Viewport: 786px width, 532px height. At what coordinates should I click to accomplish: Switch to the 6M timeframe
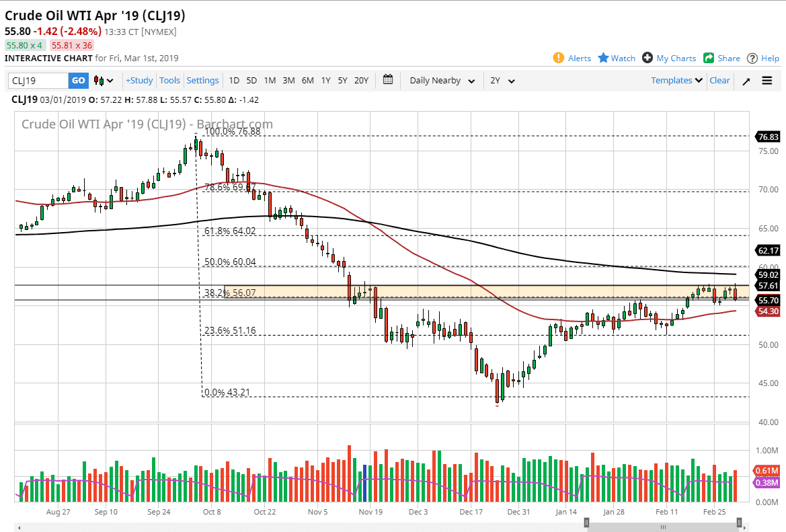[x=307, y=80]
